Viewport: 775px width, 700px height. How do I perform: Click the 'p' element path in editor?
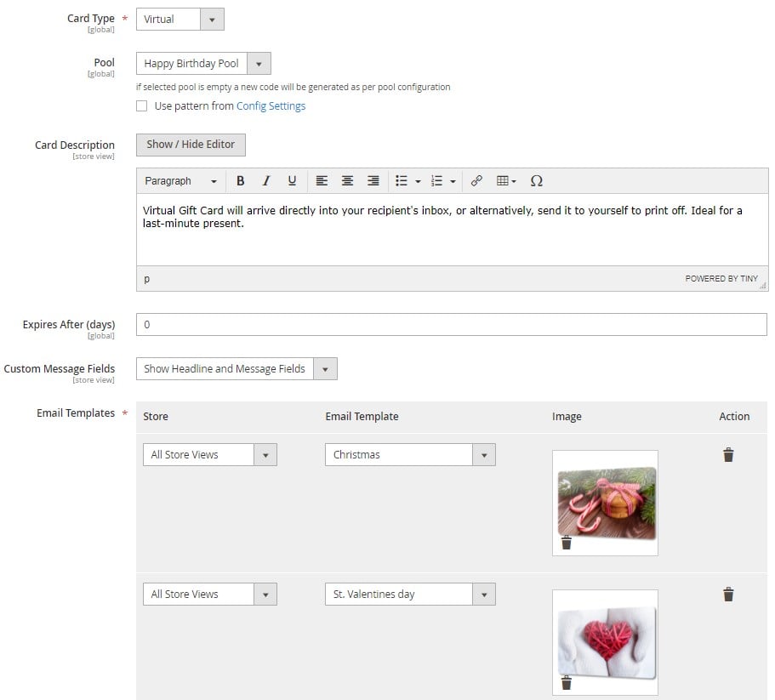(x=147, y=279)
